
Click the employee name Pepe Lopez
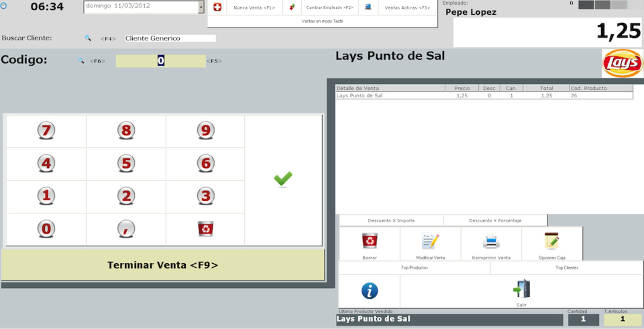(x=471, y=12)
